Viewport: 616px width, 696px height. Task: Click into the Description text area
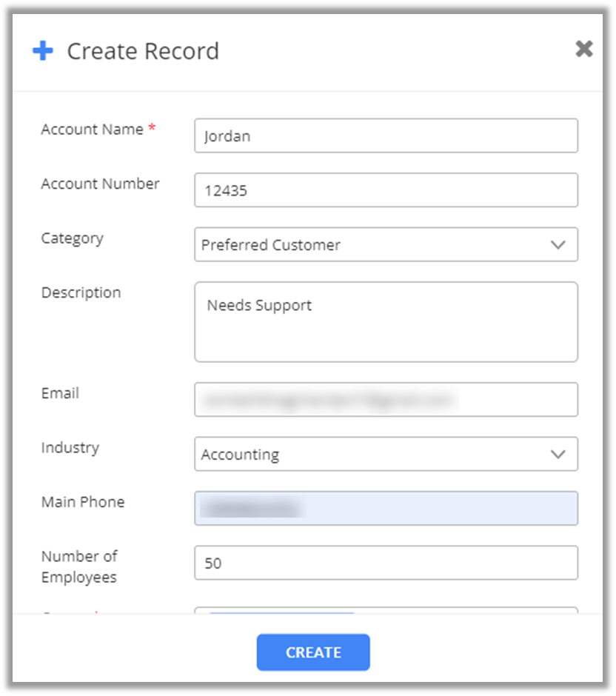pos(386,322)
